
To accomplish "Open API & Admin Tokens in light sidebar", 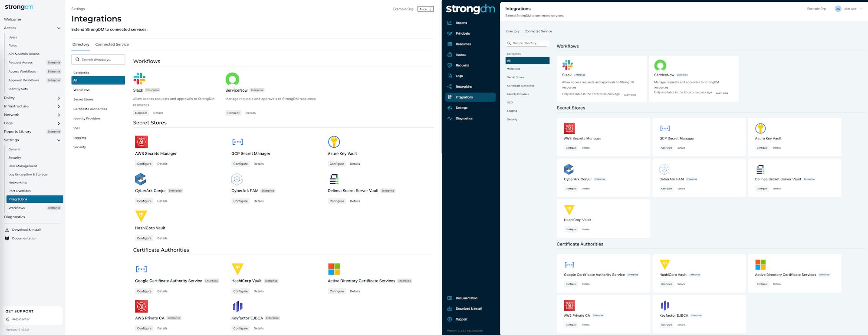I will (x=24, y=54).
